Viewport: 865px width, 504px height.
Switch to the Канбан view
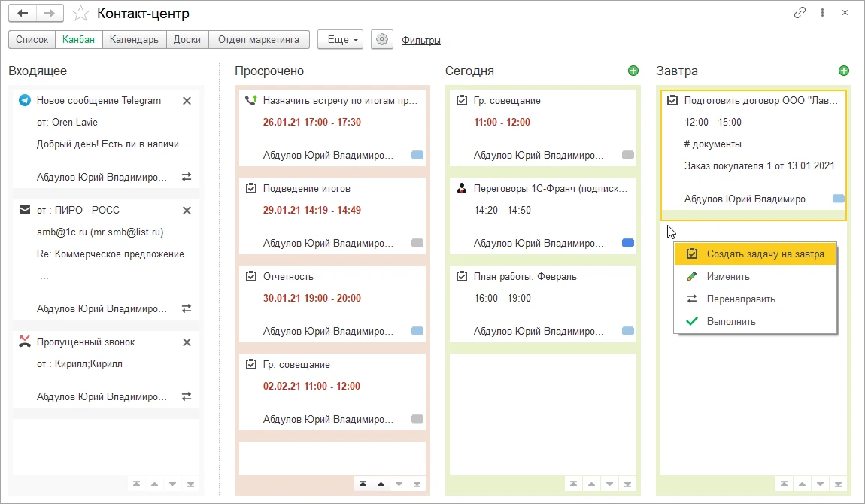tap(79, 40)
